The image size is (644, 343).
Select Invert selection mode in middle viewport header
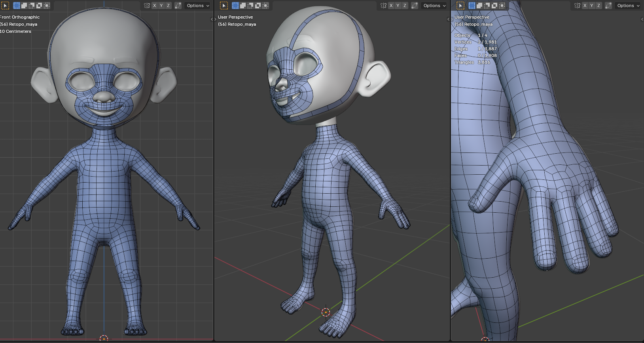click(x=258, y=6)
